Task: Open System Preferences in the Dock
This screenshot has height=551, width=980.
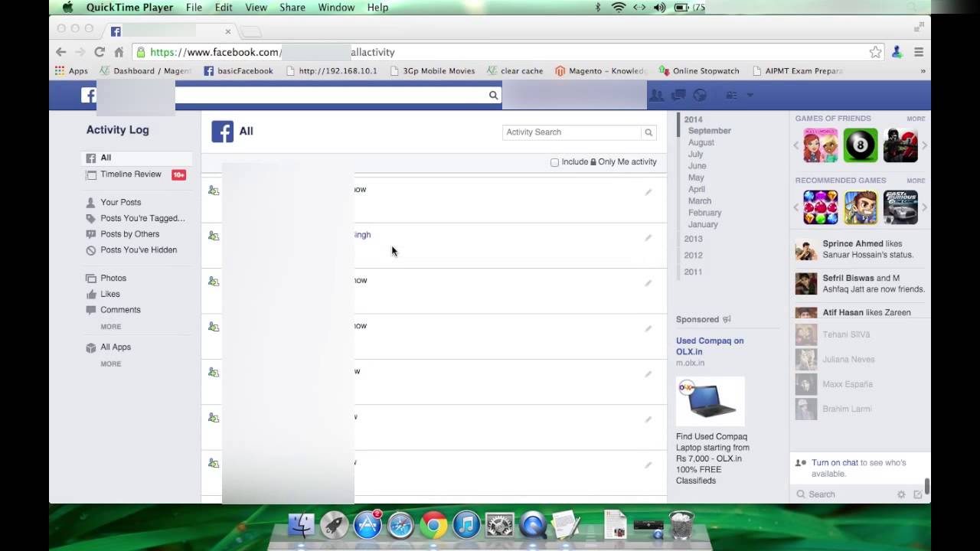Action: click(499, 525)
